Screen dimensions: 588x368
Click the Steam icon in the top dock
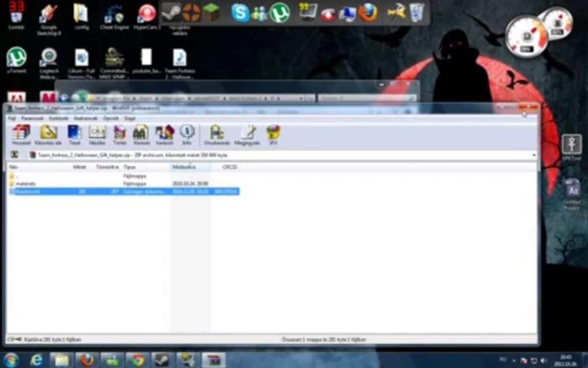tap(171, 12)
